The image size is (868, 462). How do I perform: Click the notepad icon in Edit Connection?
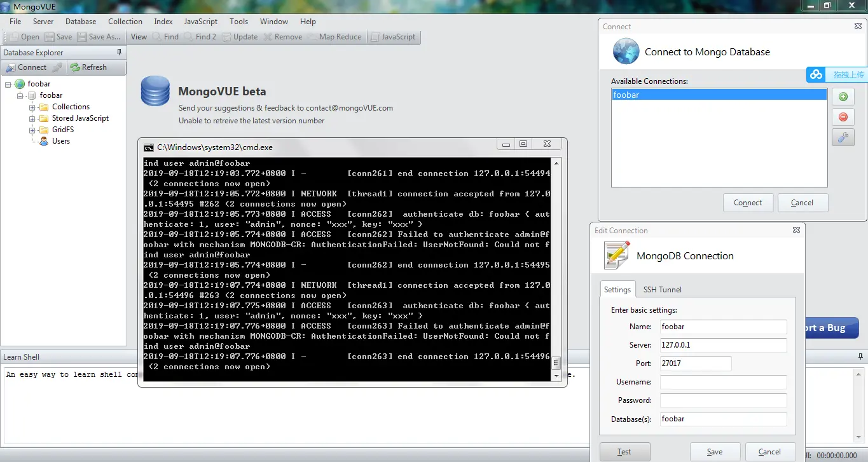tap(617, 255)
